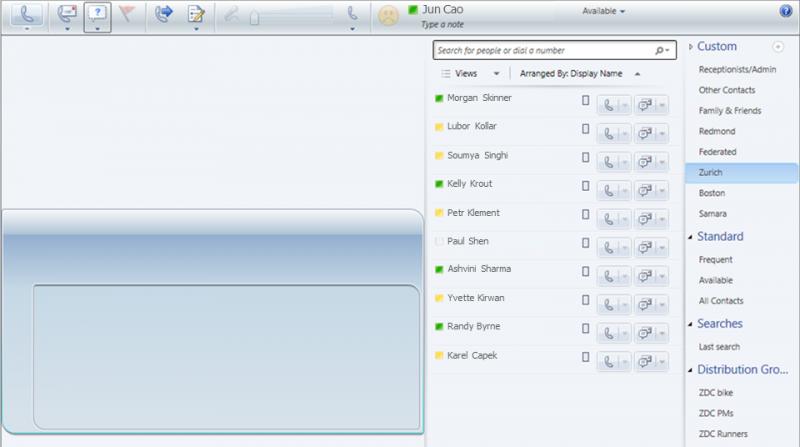The width and height of the screenshot is (800, 447).
Task: Open an IM chat with Petr Klement
Action: 645,219
